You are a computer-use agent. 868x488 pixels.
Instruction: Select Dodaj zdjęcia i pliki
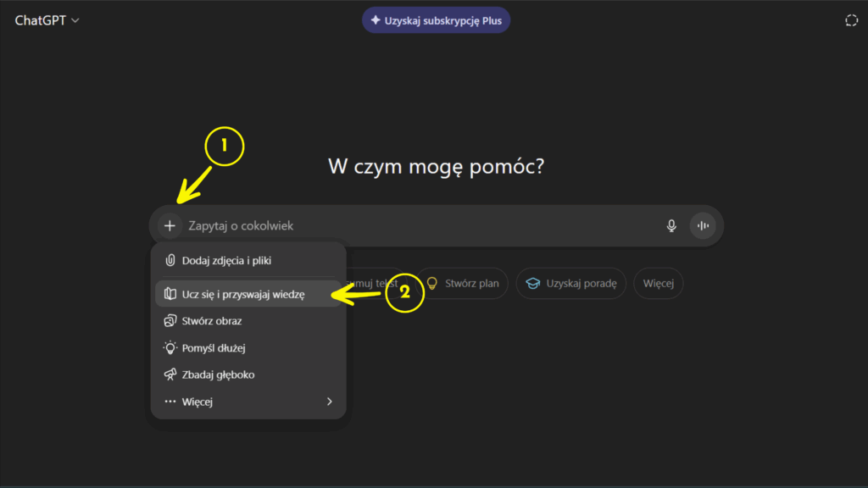[x=226, y=261]
